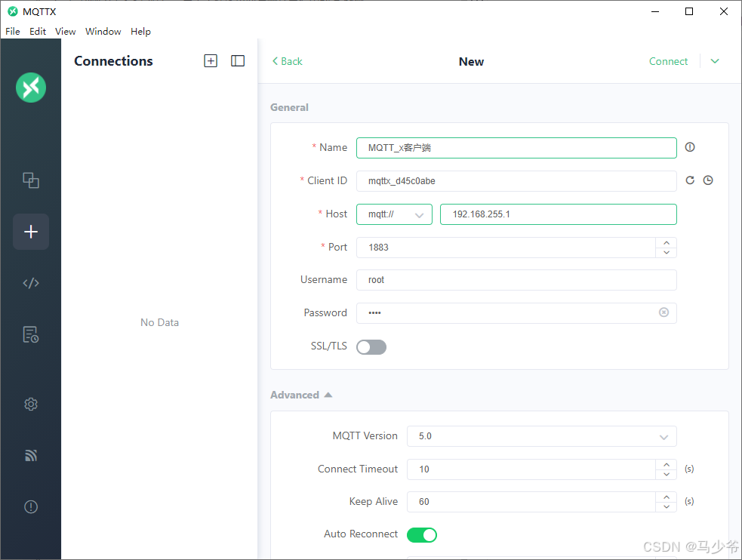Click the Name input field
The image size is (742, 560).
tap(516, 148)
